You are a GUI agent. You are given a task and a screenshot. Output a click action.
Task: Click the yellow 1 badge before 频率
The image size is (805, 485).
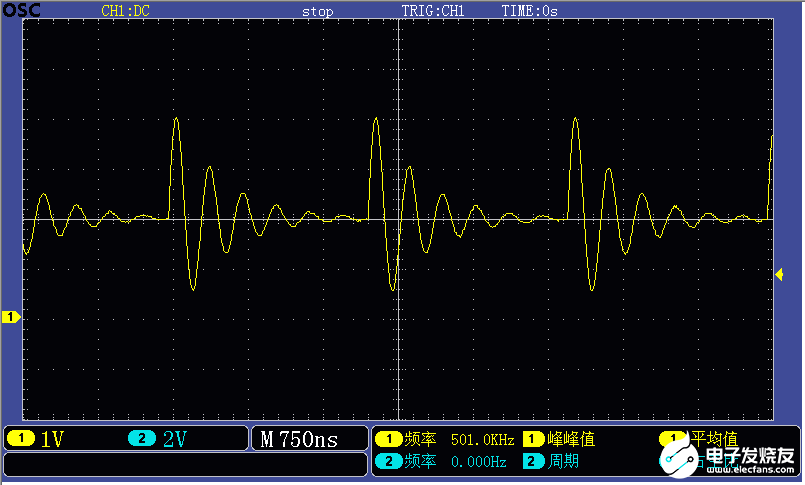(389, 439)
